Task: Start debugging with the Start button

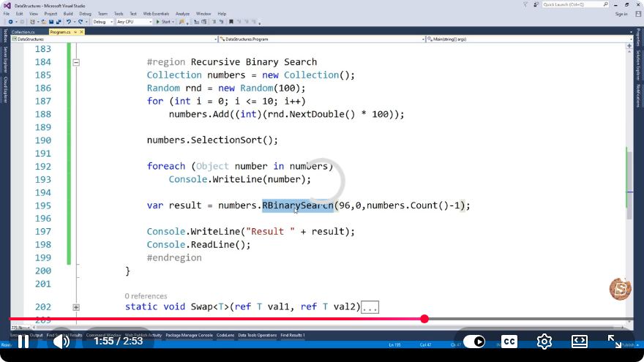Action: tap(163, 22)
